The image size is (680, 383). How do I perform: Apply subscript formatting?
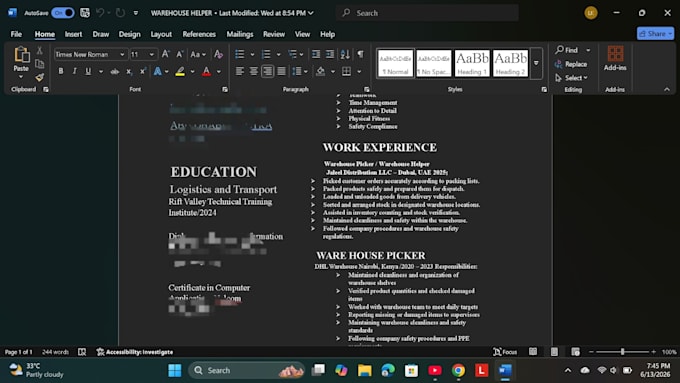point(129,72)
